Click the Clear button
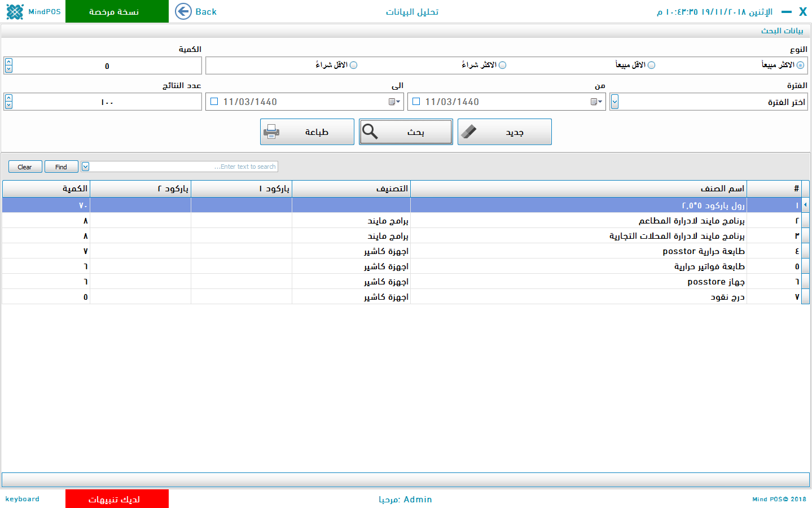This screenshot has height=508, width=812. pyautogui.click(x=25, y=167)
